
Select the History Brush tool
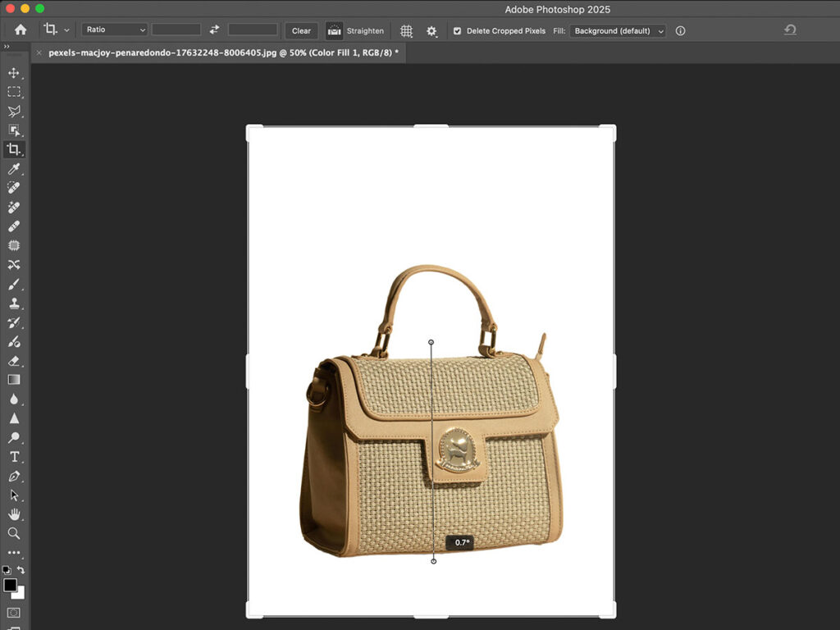[x=14, y=322]
